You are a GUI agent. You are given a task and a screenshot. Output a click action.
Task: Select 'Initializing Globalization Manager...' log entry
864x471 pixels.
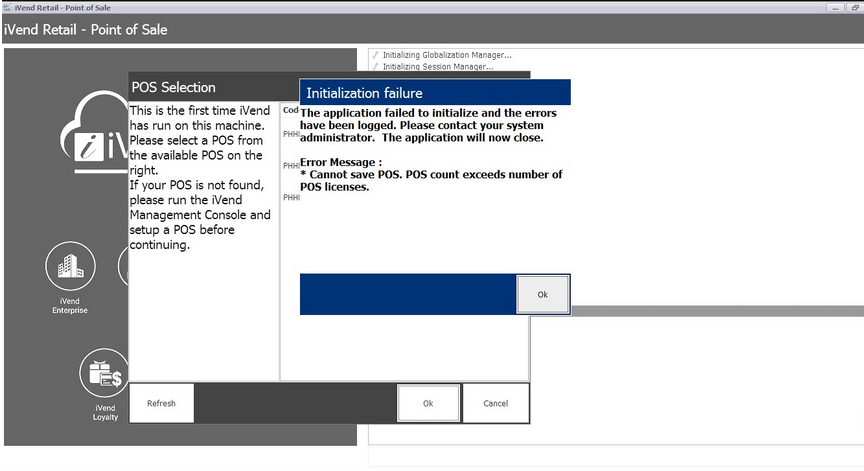pyautogui.click(x=447, y=55)
